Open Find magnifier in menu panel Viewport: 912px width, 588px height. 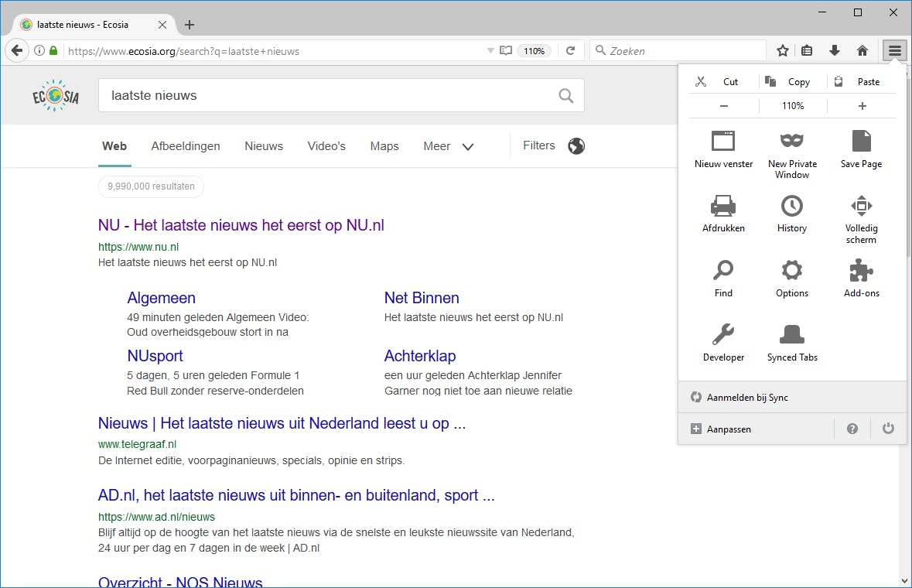pos(723,271)
